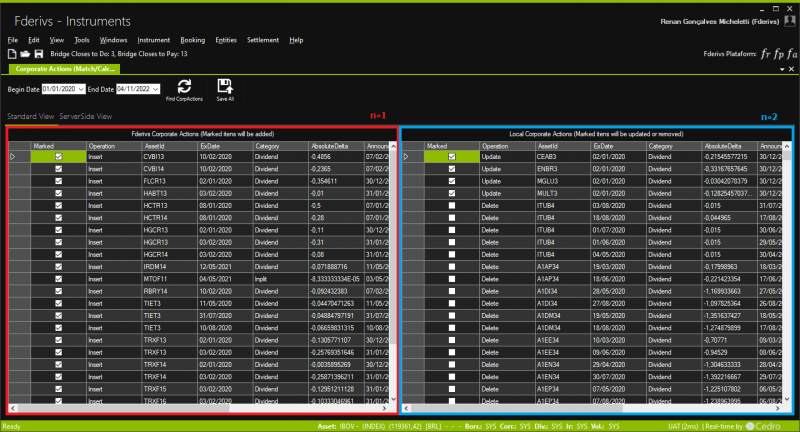800x432 pixels.
Task: Click the left grid horizontal scrollbar
Action: (200, 409)
